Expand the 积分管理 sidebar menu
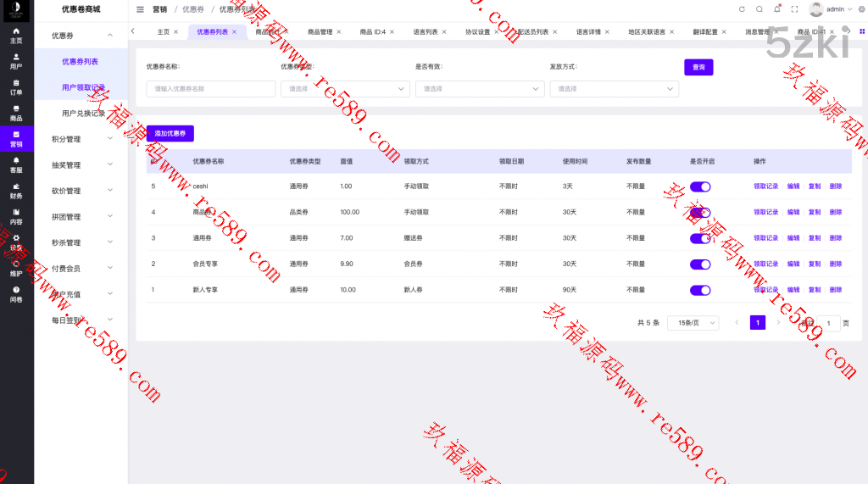868x484 pixels. tap(82, 139)
